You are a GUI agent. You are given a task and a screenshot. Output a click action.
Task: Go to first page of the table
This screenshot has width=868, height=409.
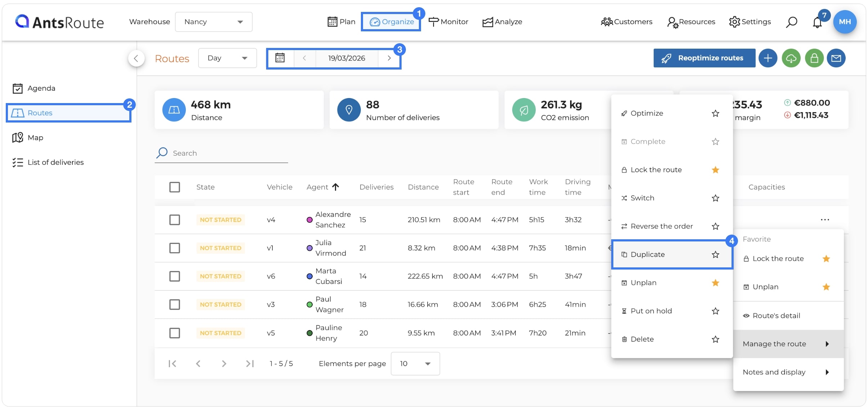173,364
